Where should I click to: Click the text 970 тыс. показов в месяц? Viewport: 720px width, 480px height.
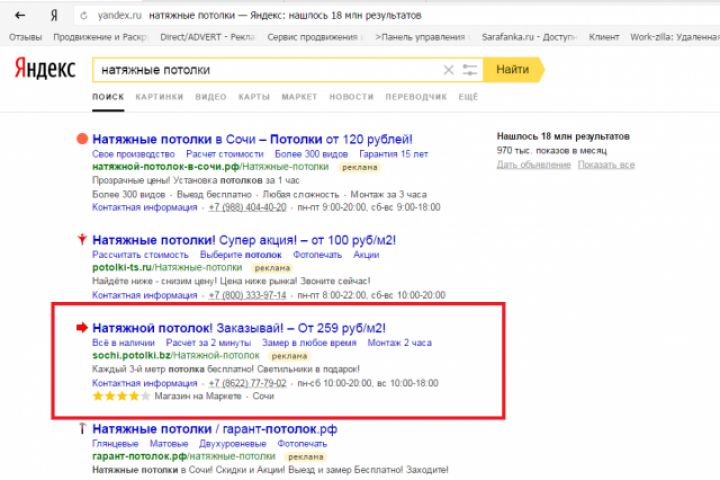[x=551, y=151]
